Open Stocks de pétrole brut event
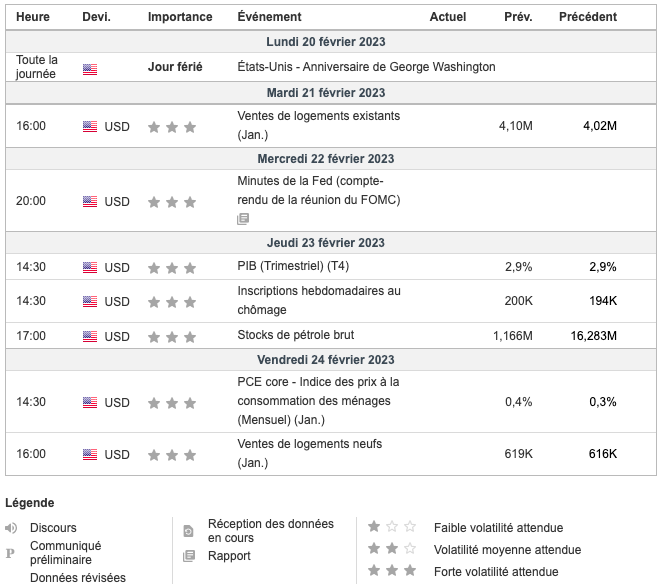This screenshot has width=661, height=584. (x=296, y=335)
